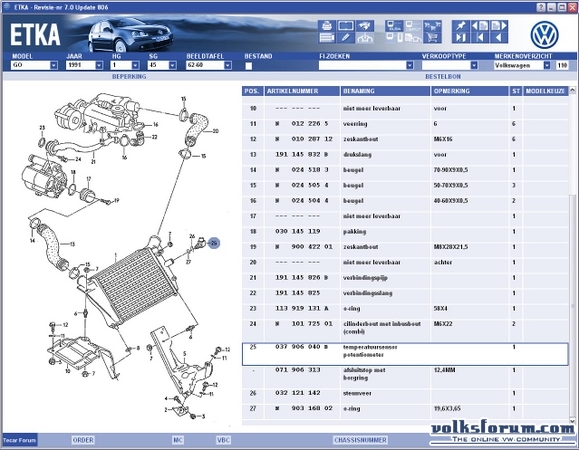Go to next page with right-arrow document icon
Image resolution: width=579 pixels, height=450 pixels.
coord(499,25)
